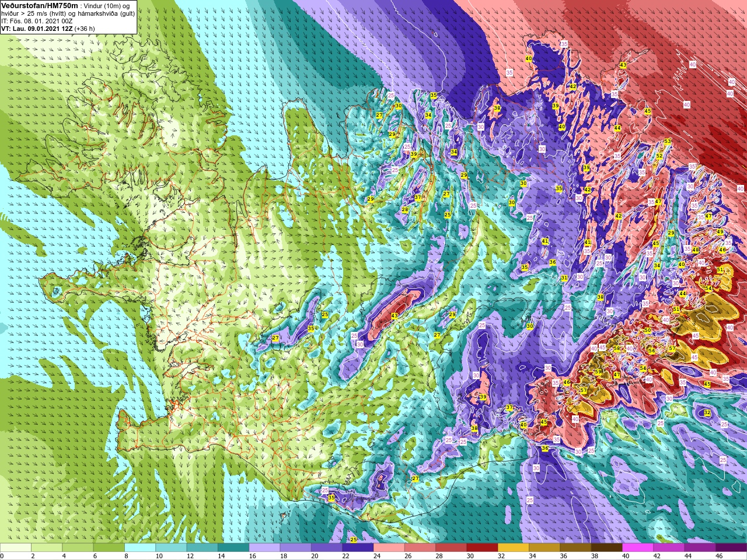747x560 pixels.
Task: Click the yellow gust label 52
Action: click(659, 156)
